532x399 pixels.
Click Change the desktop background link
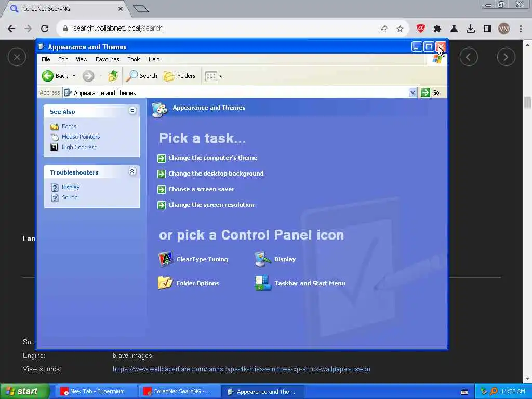(x=216, y=174)
